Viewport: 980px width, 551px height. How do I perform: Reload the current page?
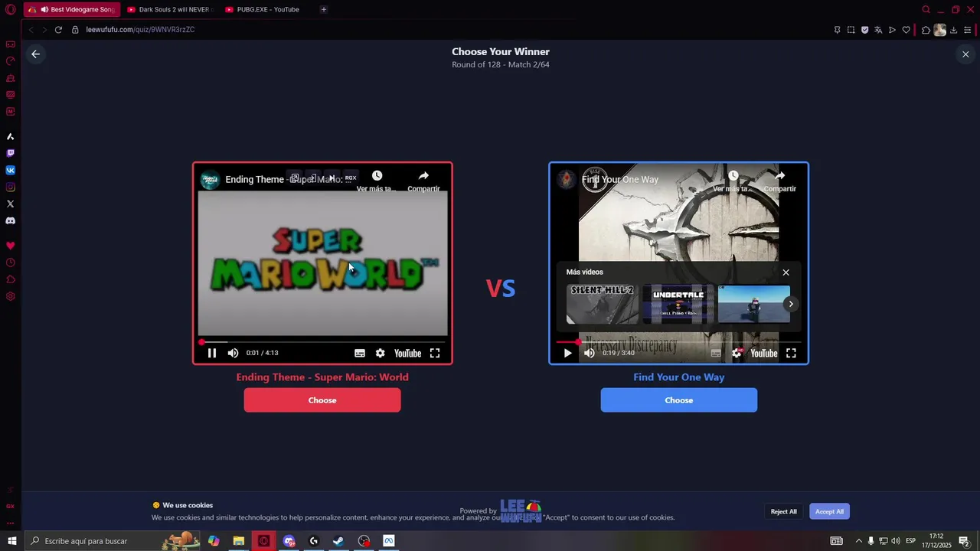pyautogui.click(x=58, y=30)
